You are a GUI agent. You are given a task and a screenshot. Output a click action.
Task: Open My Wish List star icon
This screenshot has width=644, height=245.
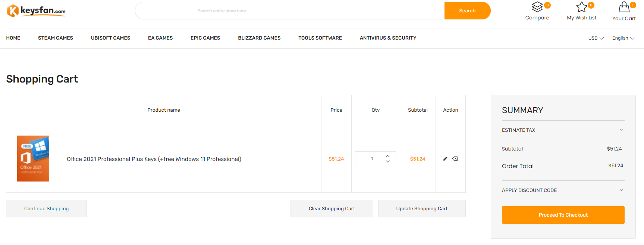click(x=581, y=7)
